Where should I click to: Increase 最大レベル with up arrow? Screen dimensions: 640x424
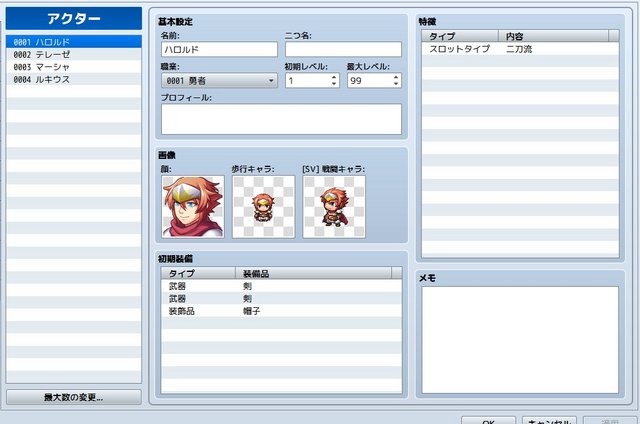click(x=396, y=77)
